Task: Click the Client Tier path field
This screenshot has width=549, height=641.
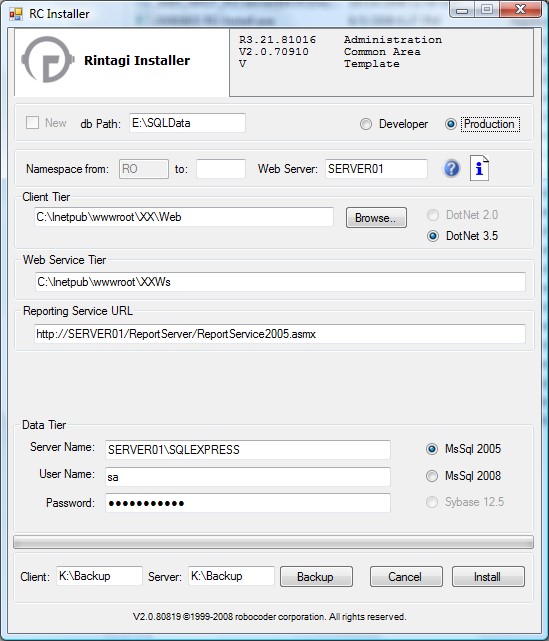Action: [x=184, y=217]
